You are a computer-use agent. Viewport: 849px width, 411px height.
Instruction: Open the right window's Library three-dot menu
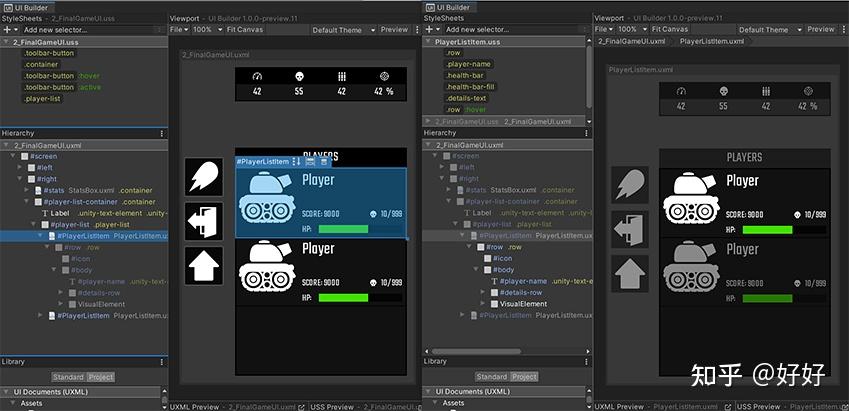coord(586,362)
